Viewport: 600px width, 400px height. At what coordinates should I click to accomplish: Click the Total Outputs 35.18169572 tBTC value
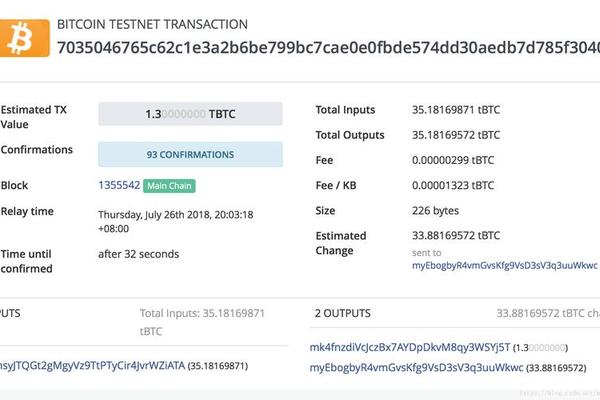(x=456, y=135)
